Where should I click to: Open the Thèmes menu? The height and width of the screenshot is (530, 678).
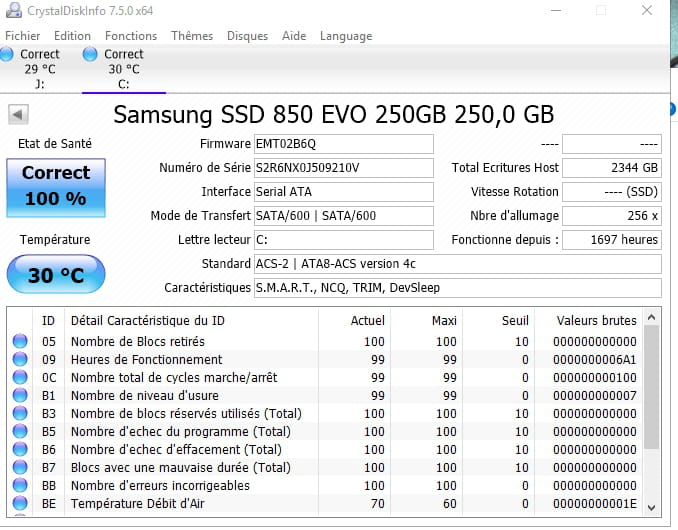click(192, 36)
